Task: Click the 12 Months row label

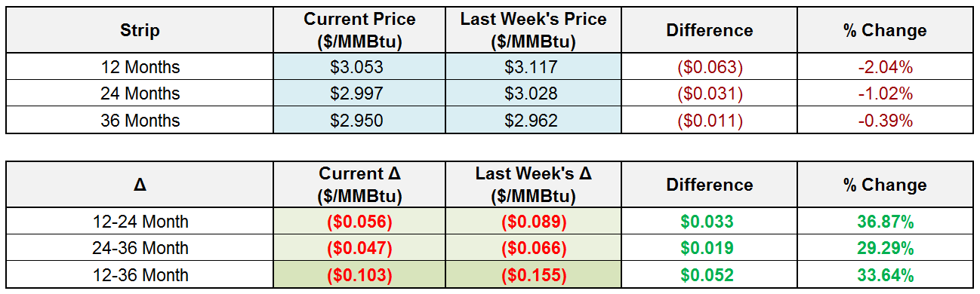Action: 140,67
